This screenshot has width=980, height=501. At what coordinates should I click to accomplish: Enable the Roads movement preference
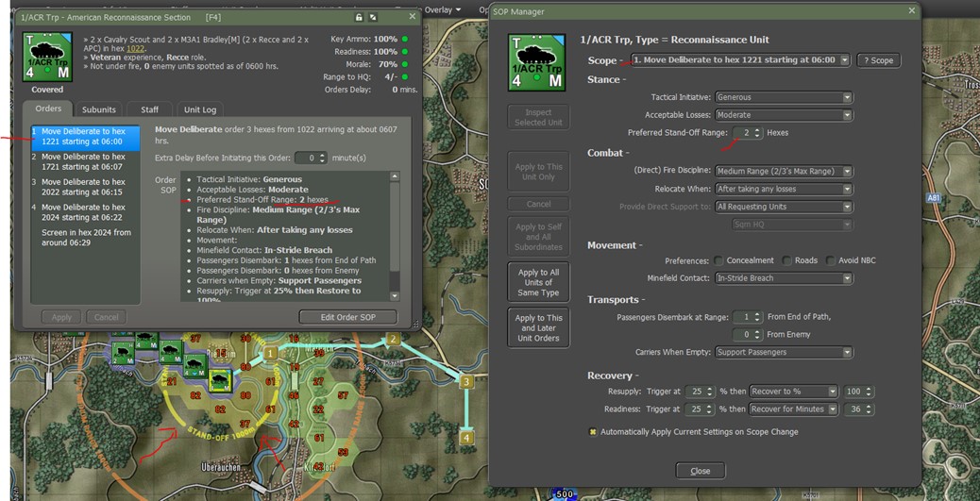(x=786, y=260)
